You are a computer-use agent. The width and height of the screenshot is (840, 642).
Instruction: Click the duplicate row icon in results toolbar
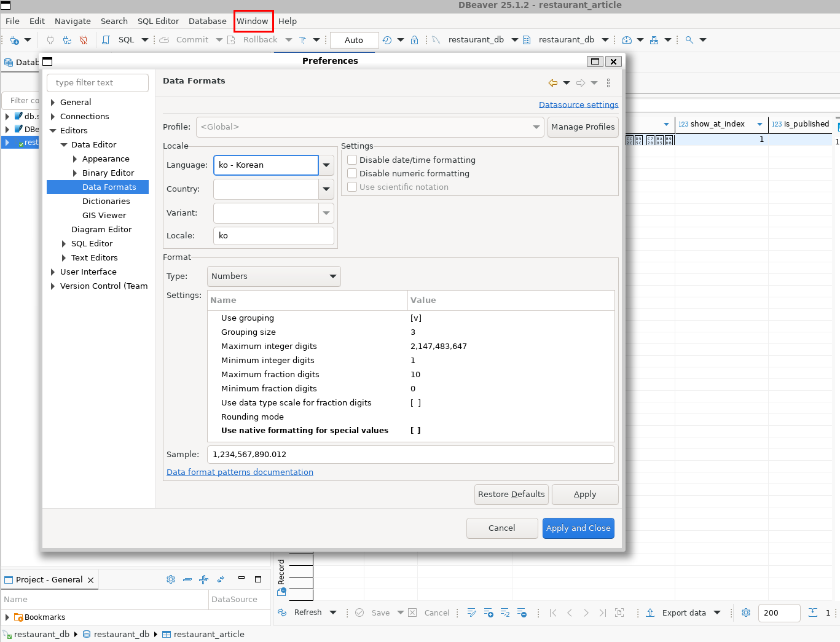[x=505, y=613]
